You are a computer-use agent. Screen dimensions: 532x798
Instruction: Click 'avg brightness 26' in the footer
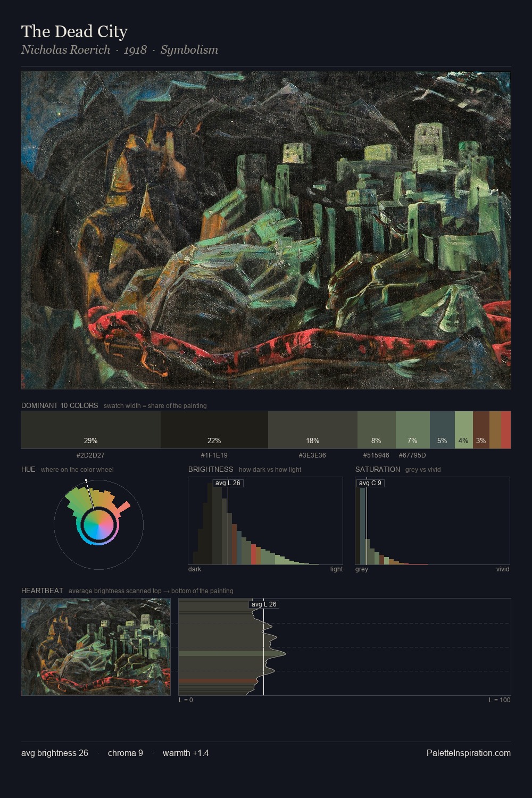click(55, 753)
